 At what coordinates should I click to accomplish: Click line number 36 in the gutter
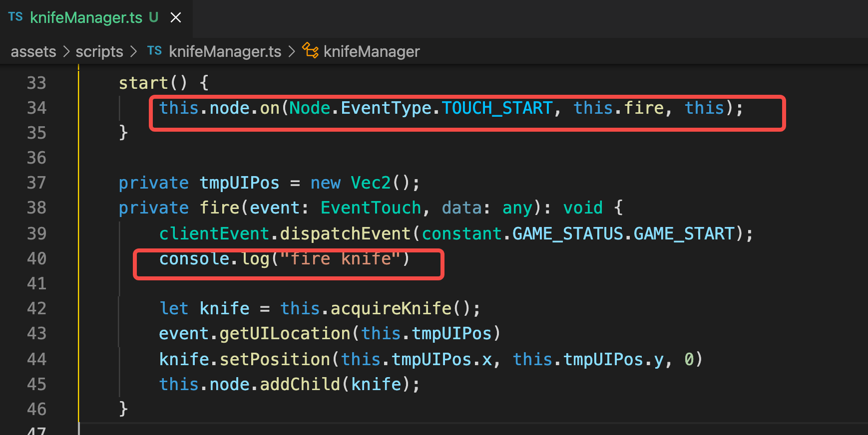point(36,158)
